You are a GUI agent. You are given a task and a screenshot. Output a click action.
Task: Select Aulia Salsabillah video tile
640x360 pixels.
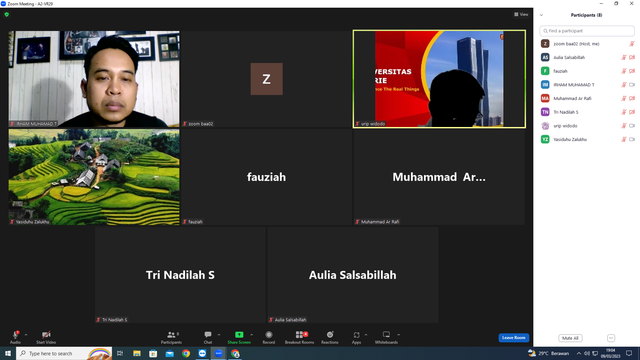pos(353,275)
